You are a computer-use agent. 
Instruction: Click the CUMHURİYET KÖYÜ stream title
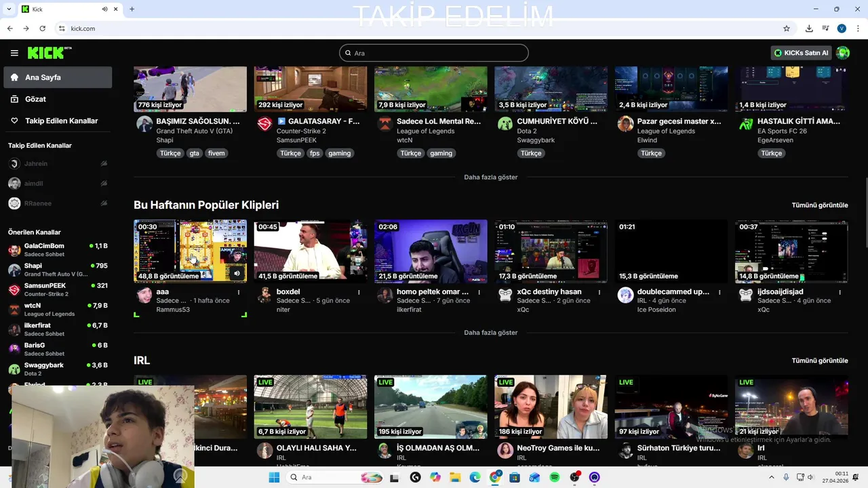pos(557,121)
